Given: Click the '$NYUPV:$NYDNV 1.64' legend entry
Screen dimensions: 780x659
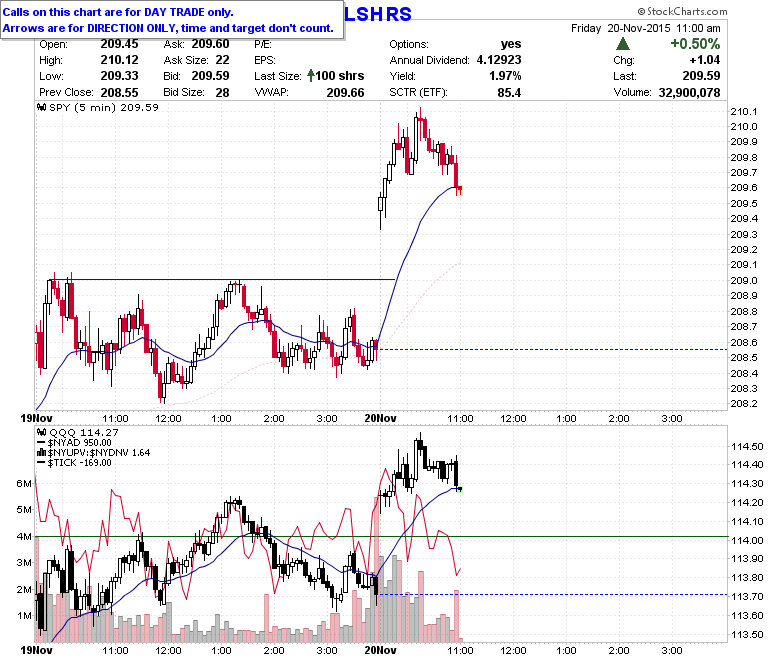Looking at the screenshot, I should 98,453.
